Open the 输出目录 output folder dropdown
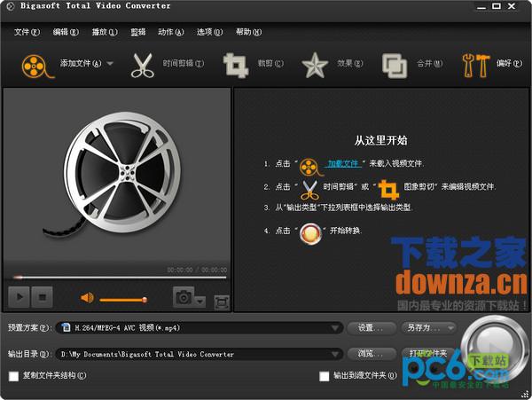The image size is (532, 400). point(199,354)
